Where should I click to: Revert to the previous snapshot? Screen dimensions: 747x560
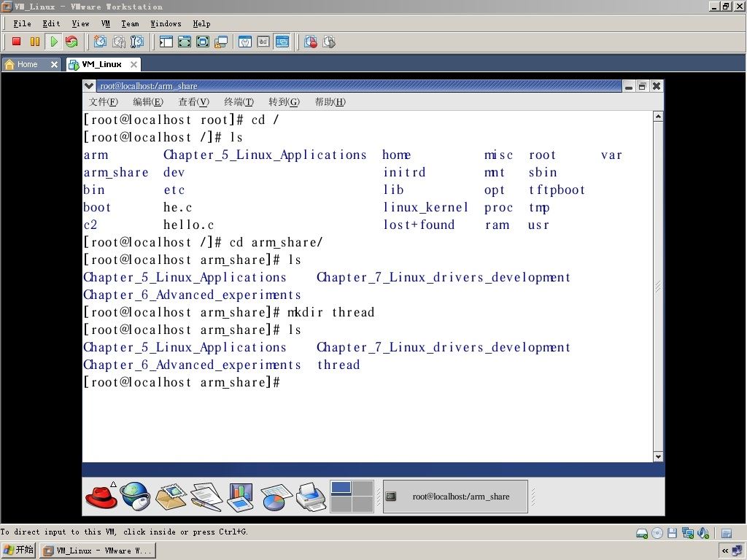(119, 42)
